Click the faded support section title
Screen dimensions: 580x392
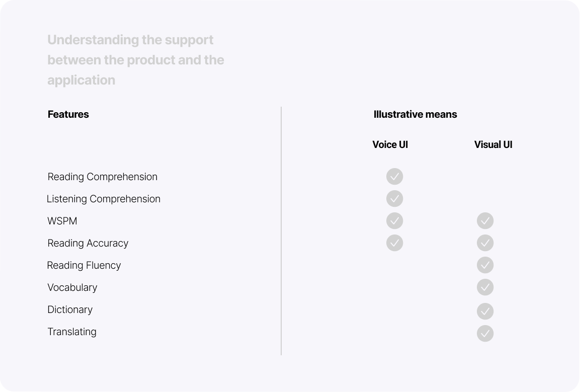point(135,60)
